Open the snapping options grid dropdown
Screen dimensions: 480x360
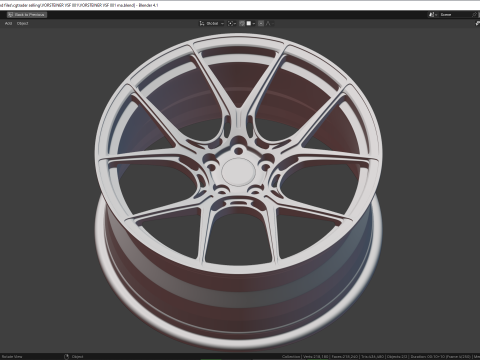coord(251,23)
